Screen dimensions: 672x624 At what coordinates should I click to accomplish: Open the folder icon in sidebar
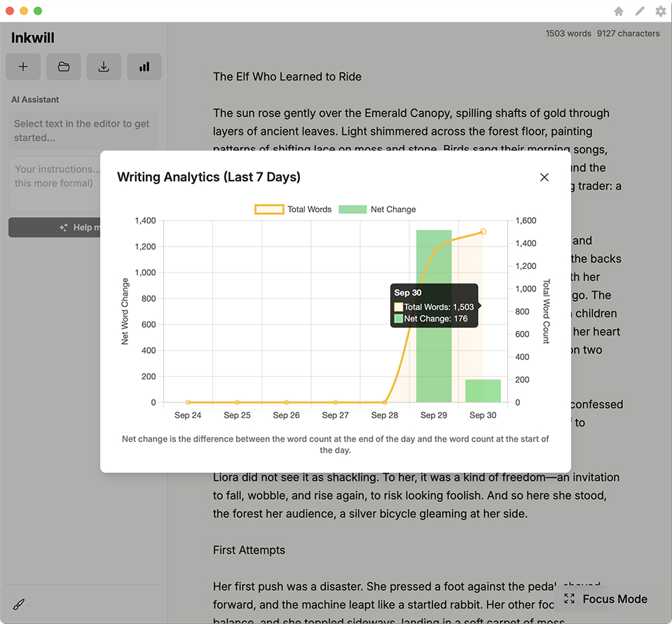[x=64, y=67]
